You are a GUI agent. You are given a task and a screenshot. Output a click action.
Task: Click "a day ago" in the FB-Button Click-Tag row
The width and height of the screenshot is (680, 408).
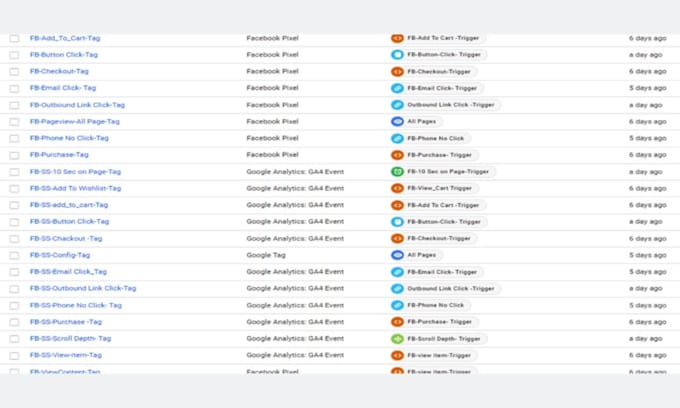645,55
